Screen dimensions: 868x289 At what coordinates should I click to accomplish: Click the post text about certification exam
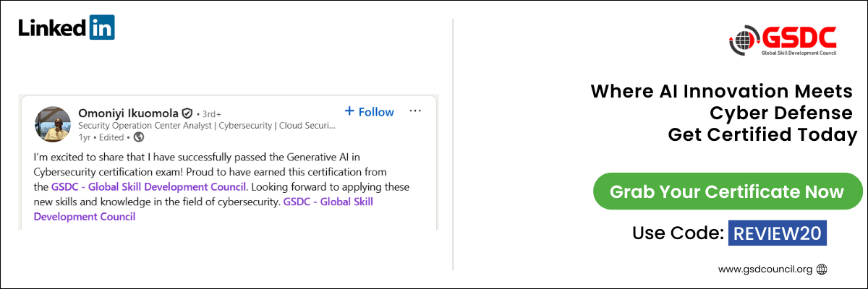click(217, 163)
